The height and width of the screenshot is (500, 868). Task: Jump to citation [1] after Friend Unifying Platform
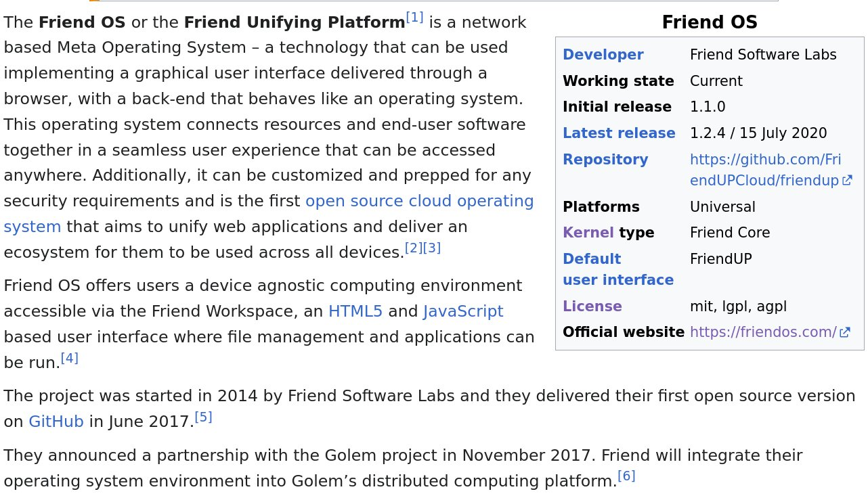click(414, 17)
